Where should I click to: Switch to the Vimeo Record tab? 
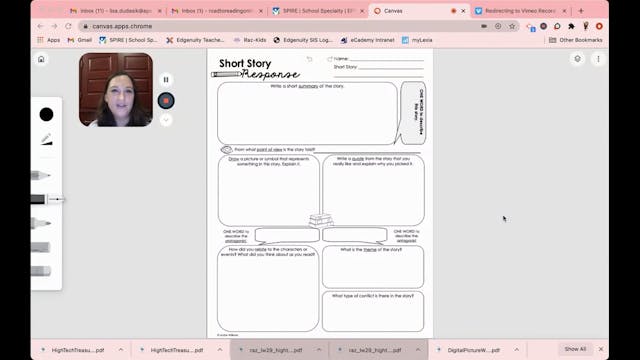[520, 11]
